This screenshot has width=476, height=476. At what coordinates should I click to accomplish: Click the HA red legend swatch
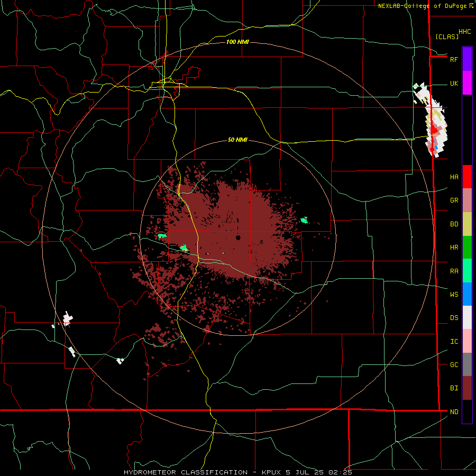(x=467, y=177)
